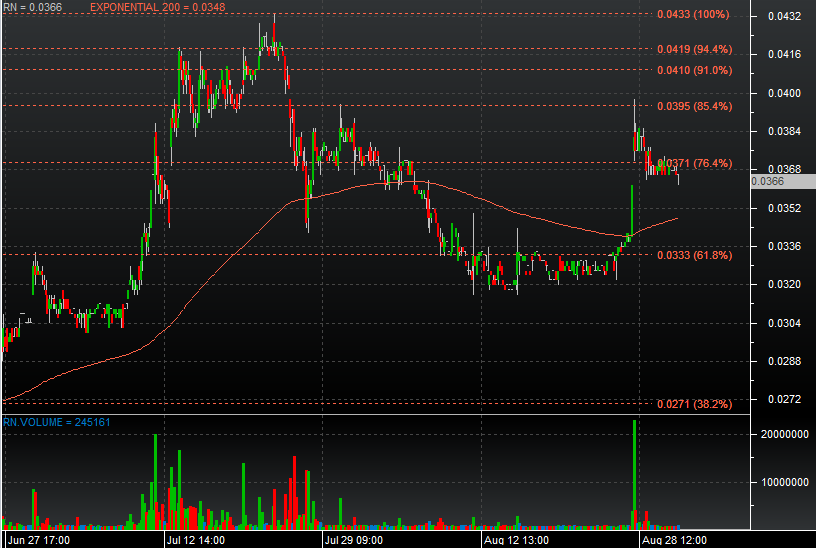Click the Jul 12 14:00 date marker
The image size is (817, 548).
pos(194,539)
